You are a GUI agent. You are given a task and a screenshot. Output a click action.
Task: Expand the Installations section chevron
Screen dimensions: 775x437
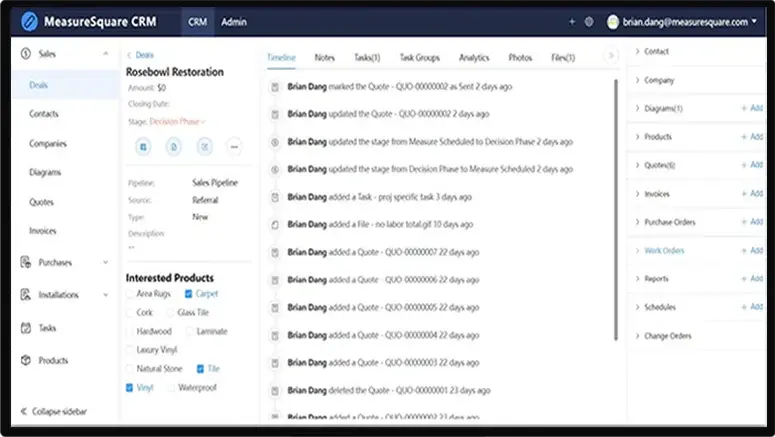point(105,295)
